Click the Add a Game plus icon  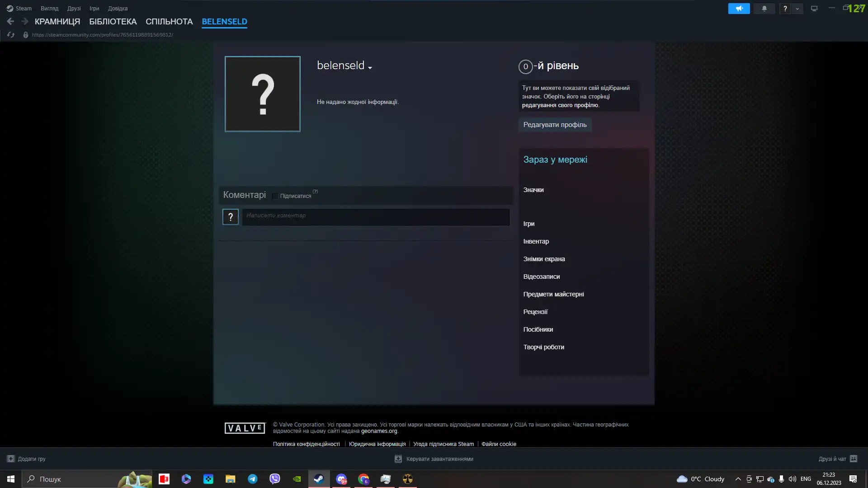click(11, 459)
